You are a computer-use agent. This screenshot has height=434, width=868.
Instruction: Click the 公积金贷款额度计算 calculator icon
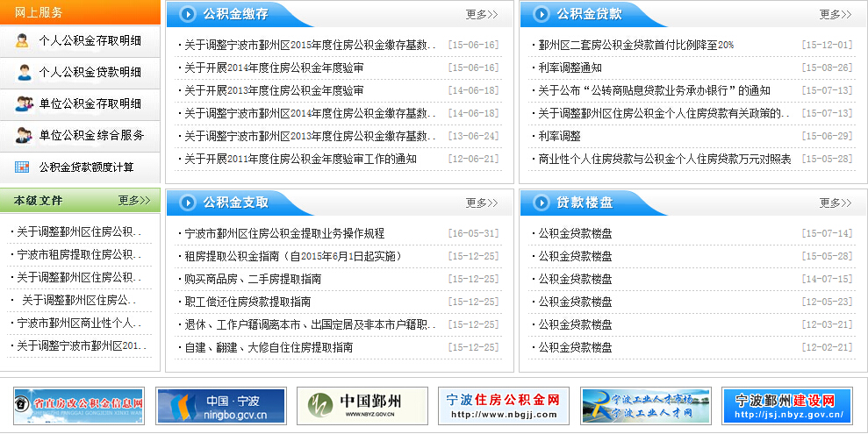pos(22,167)
